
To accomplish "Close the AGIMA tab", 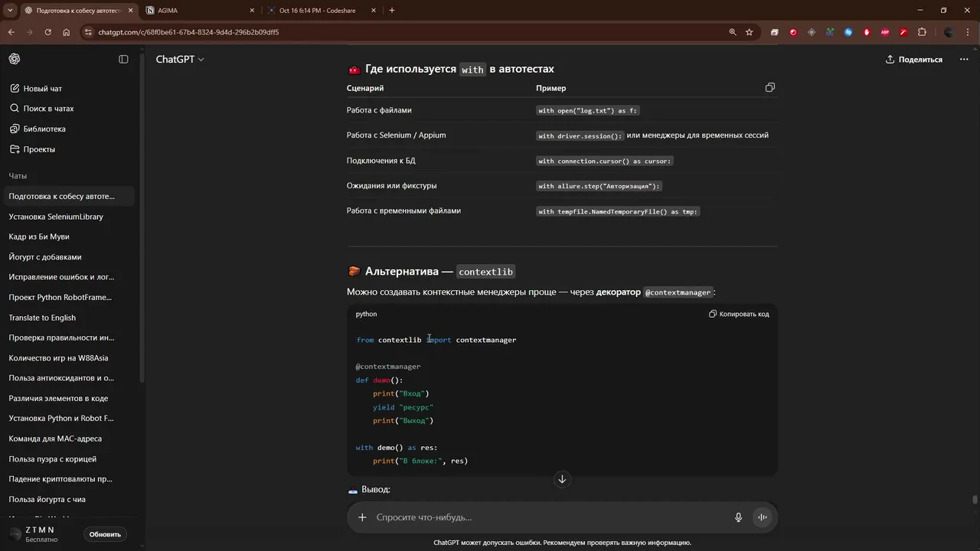I will pos(252,11).
